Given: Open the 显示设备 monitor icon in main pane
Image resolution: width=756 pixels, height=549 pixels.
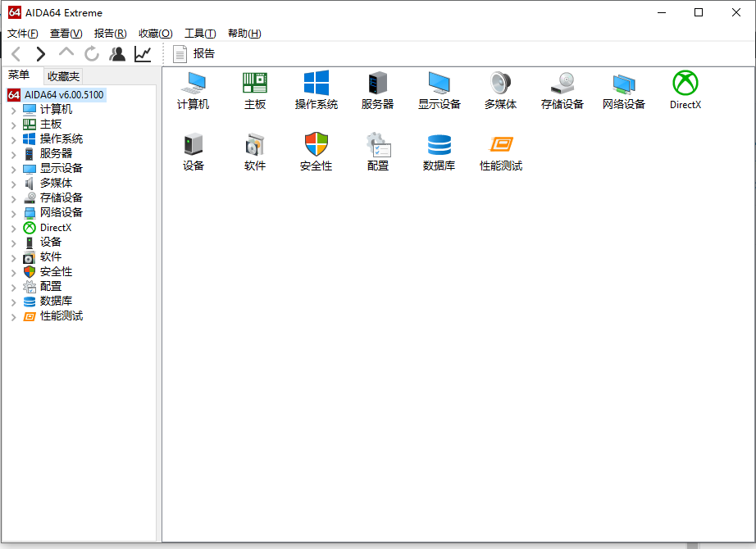Looking at the screenshot, I should [439, 90].
